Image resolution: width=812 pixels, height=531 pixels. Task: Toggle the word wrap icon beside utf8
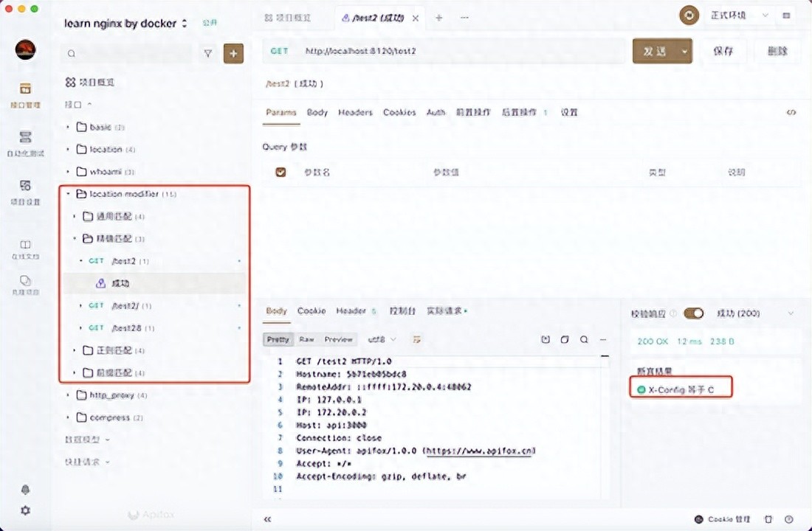[x=416, y=339]
